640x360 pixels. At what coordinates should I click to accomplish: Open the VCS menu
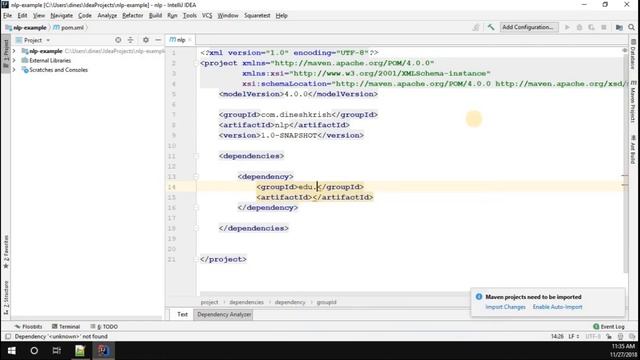[207, 16]
